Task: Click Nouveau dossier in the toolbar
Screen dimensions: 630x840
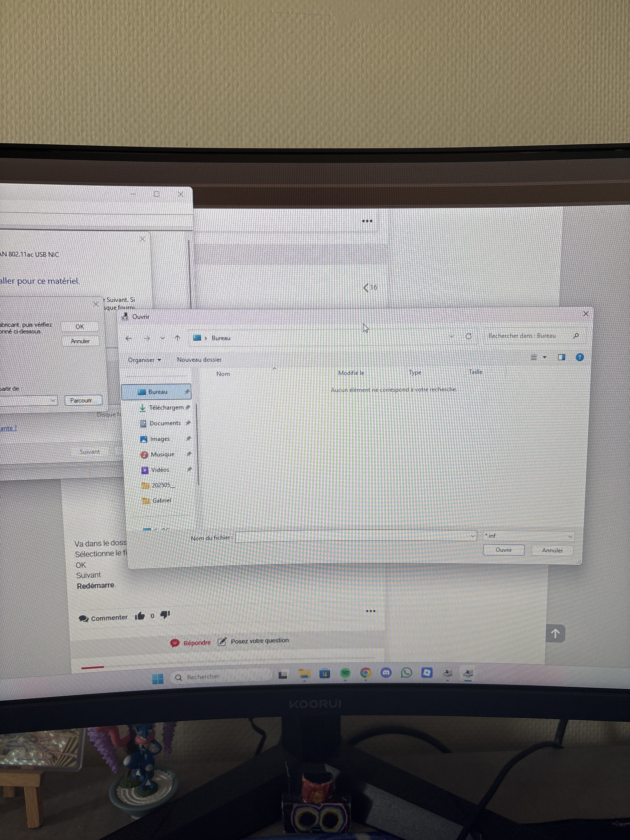Action: [x=199, y=360]
